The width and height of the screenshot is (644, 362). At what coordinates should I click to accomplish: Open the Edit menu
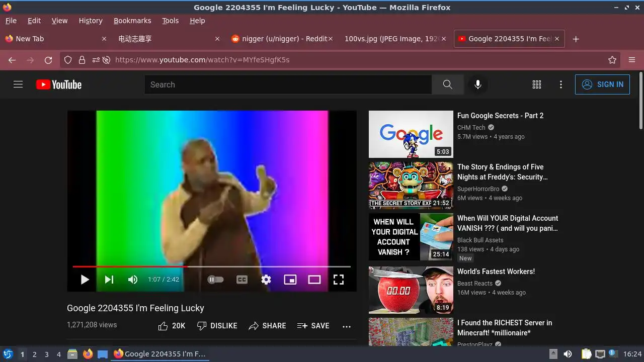click(x=34, y=21)
